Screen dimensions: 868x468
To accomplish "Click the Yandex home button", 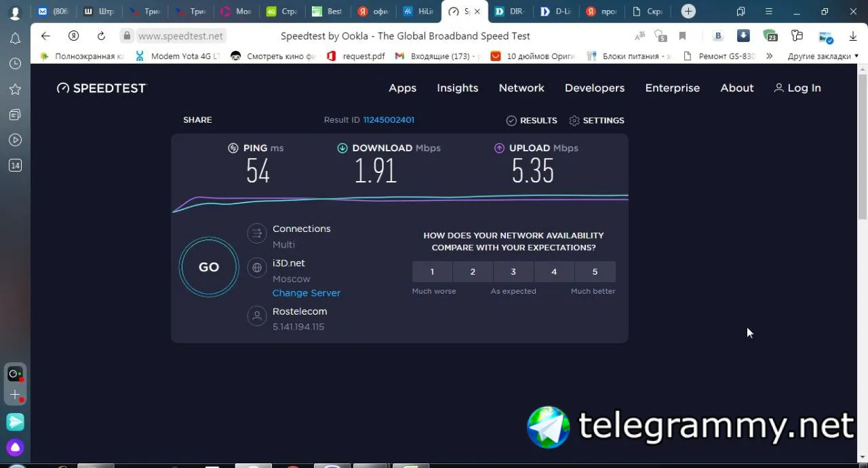I will [x=73, y=36].
